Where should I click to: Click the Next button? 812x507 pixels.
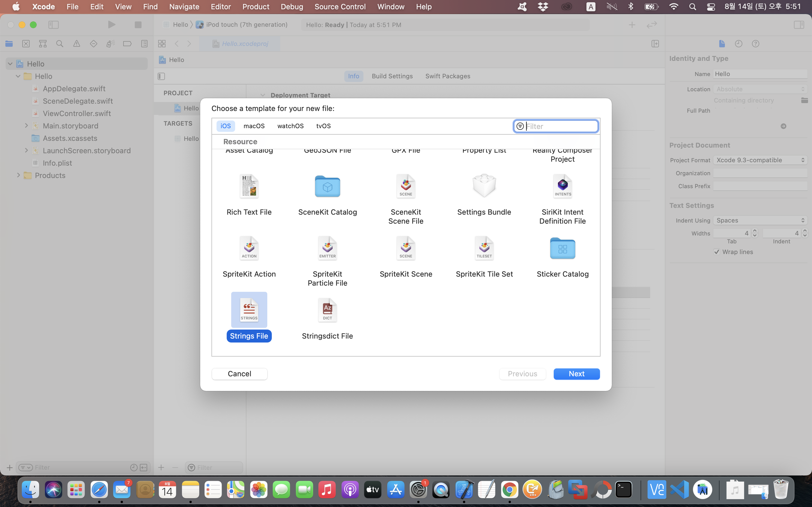[x=576, y=374]
